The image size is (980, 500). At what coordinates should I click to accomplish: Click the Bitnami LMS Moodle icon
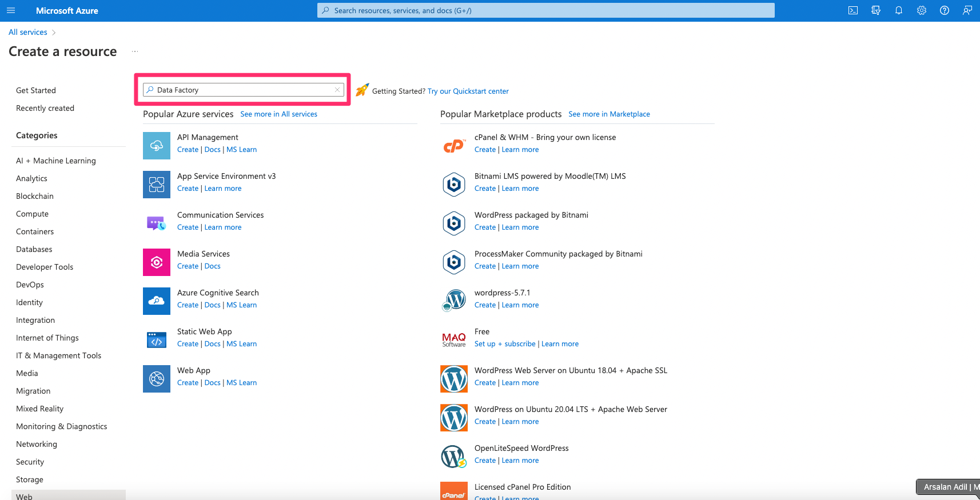tap(454, 185)
